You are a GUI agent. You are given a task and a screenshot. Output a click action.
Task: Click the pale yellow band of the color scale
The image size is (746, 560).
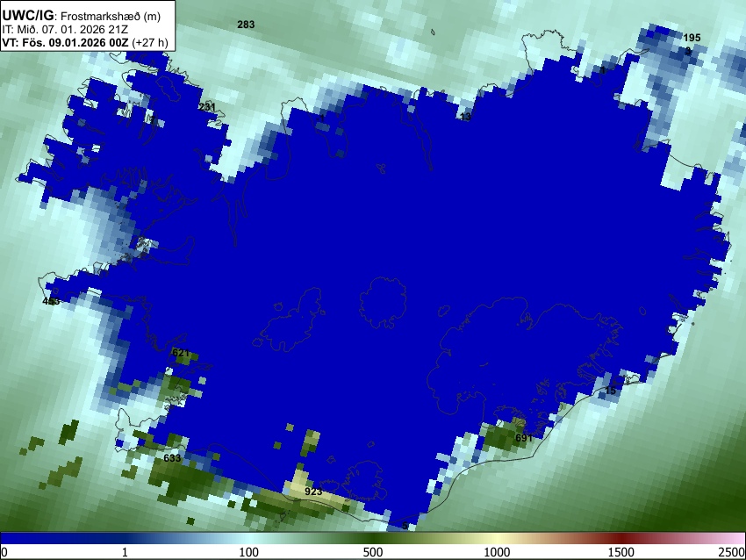(497, 538)
